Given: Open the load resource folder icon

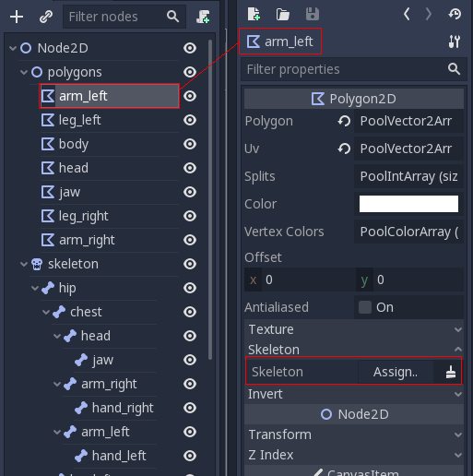Looking at the screenshot, I should [x=283, y=14].
